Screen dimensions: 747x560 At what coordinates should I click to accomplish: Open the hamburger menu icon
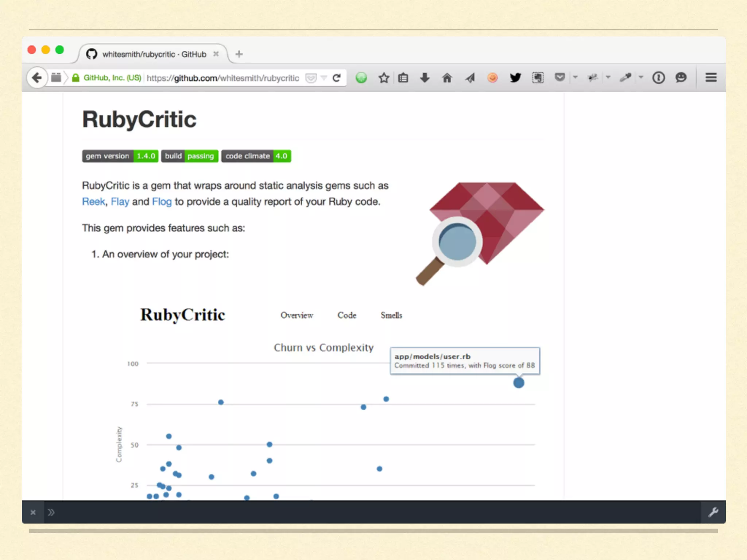pyautogui.click(x=711, y=78)
